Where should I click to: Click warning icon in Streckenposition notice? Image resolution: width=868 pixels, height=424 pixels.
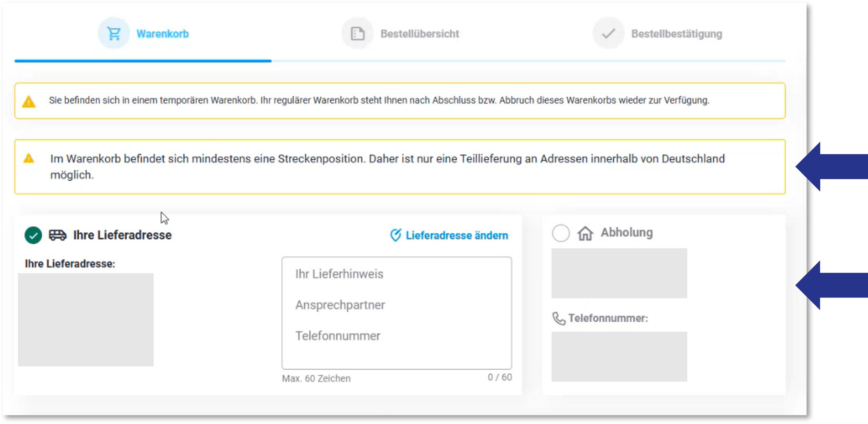[x=29, y=158]
